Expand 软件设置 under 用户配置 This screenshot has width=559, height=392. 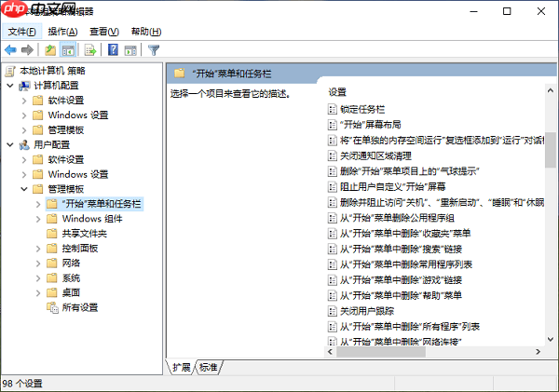point(24,159)
